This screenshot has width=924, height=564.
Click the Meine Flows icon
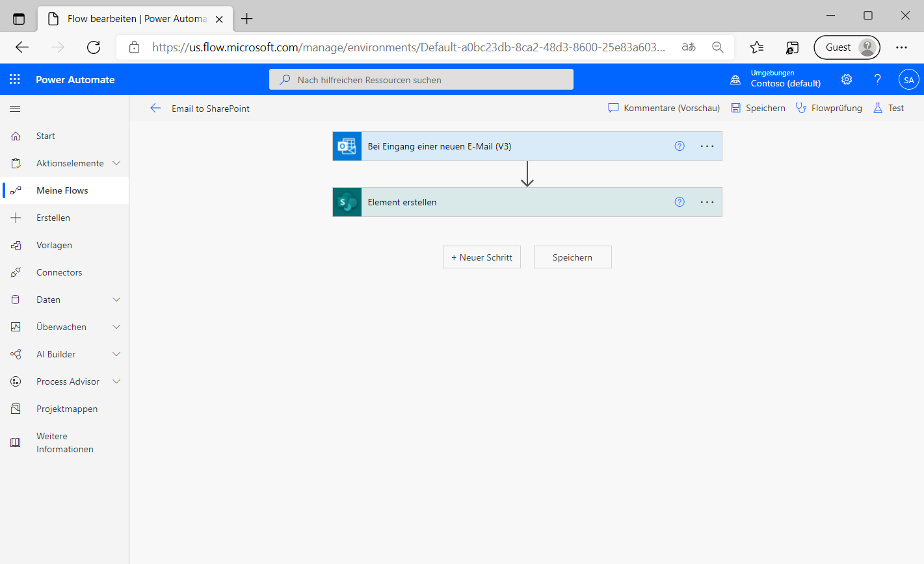(x=16, y=190)
